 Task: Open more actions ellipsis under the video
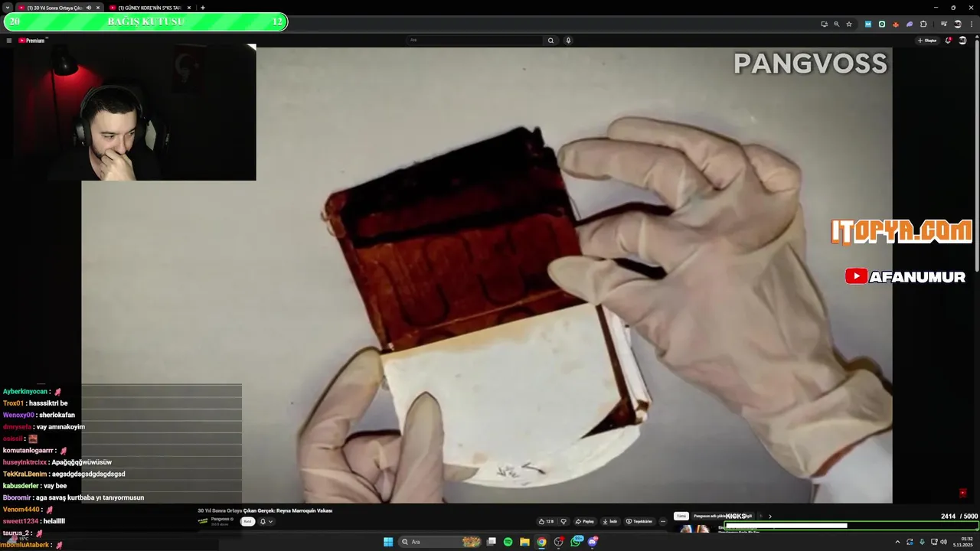662,521
